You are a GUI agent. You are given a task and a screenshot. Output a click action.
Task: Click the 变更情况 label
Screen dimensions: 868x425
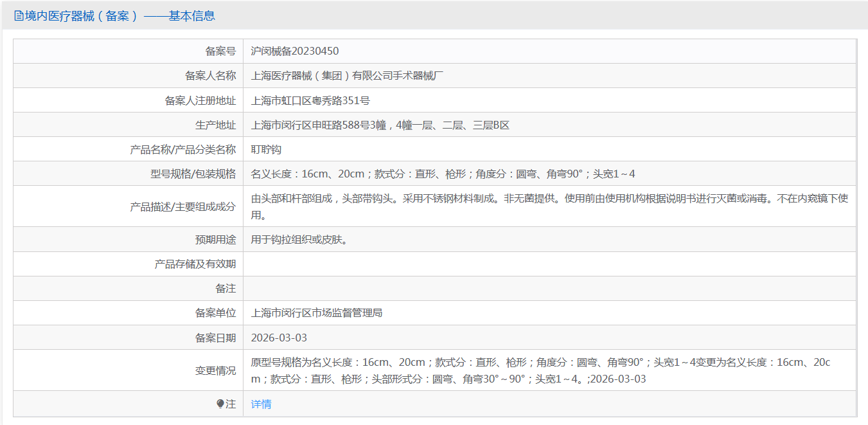(x=215, y=370)
